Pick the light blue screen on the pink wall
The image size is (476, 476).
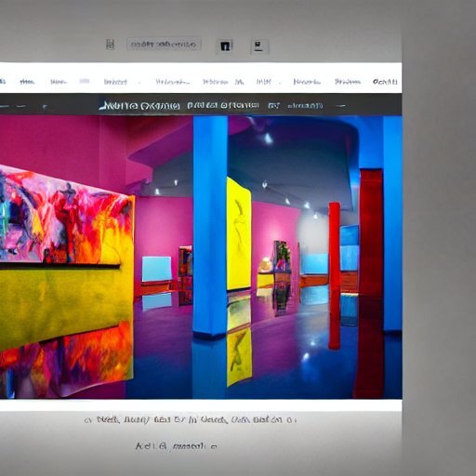click(x=156, y=269)
